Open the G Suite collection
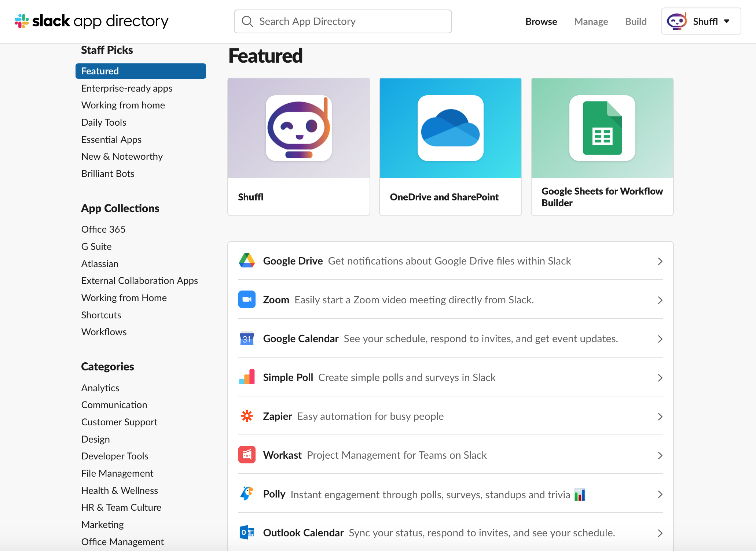 pos(96,247)
